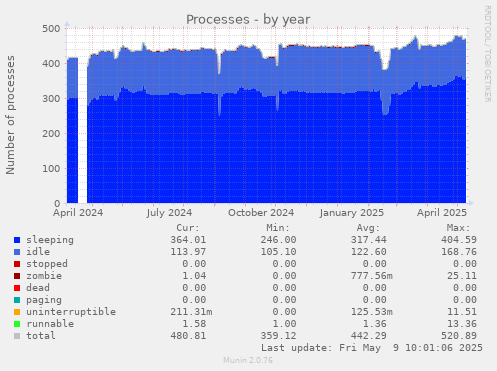Screen dimensions: 497x371
Task: Click the sleeping legend color swatch
Action: click(x=17, y=240)
